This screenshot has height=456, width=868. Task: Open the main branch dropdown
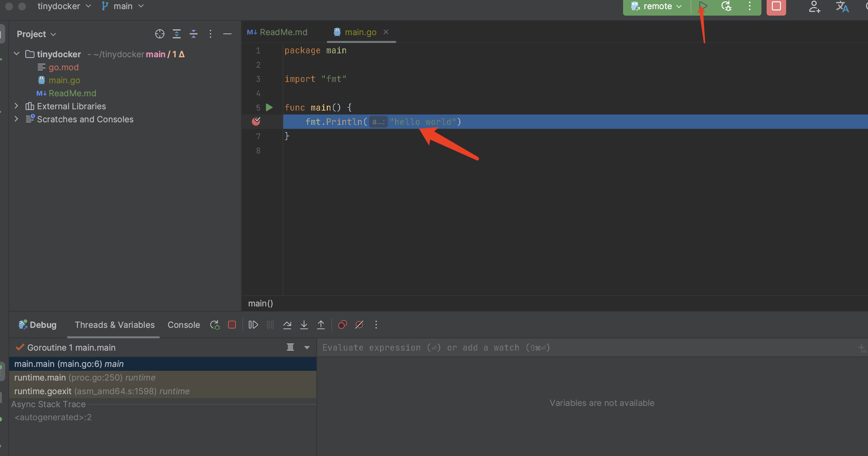[123, 6]
